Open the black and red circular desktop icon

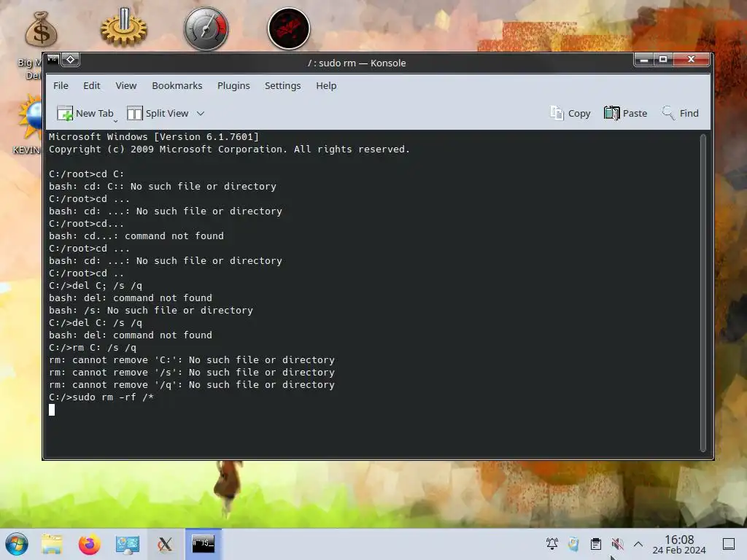coord(289,28)
